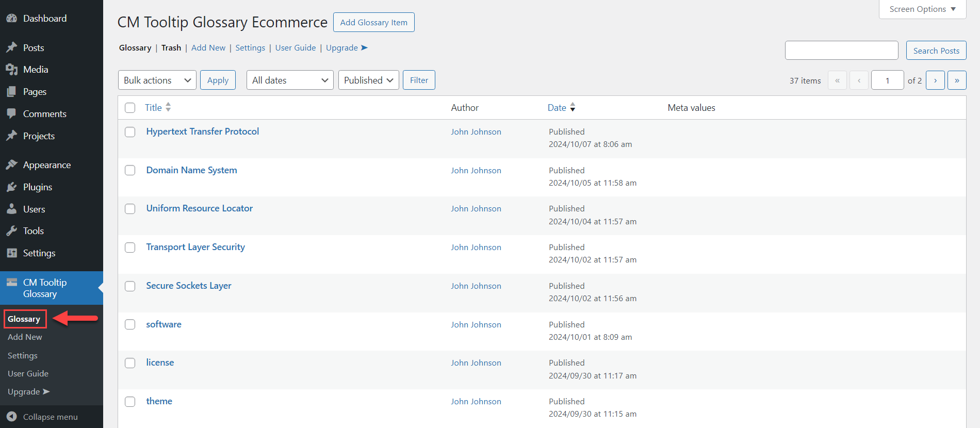Image resolution: width=980 pixels, height=428 pixels.
Task: Check the software row checkbox
Action: [130, 324]
